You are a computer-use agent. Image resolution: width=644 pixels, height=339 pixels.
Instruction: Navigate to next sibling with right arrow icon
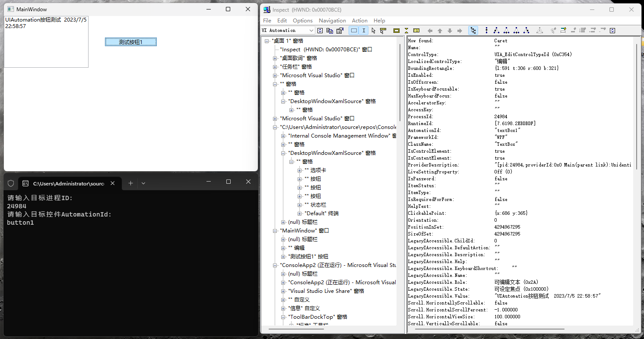459,30
